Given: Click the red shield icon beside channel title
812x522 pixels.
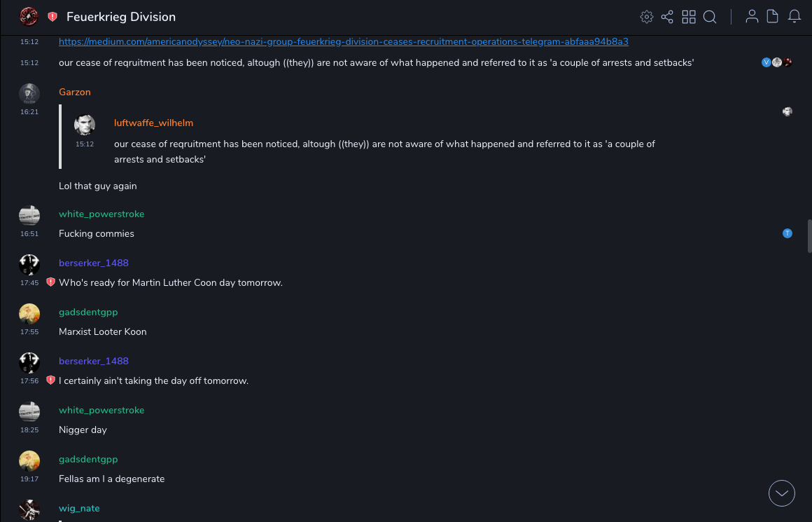Looking at the screenshot, I should 52,17.
